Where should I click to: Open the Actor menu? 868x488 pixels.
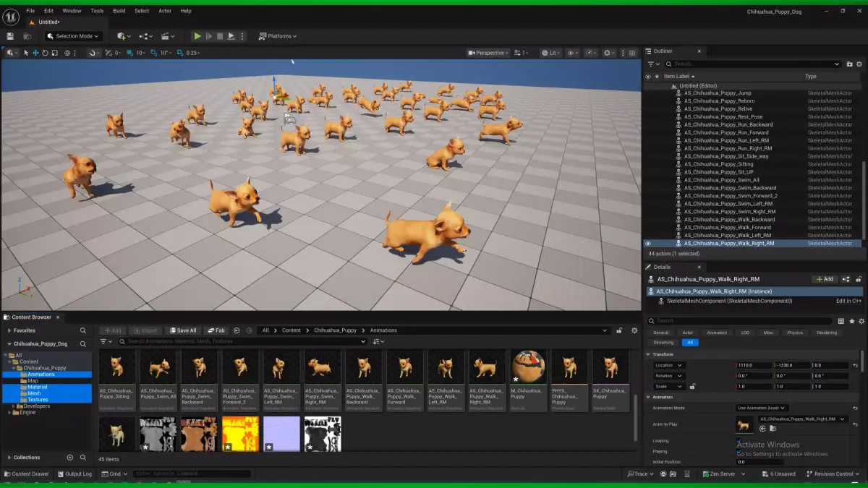[x=165, y=11]
